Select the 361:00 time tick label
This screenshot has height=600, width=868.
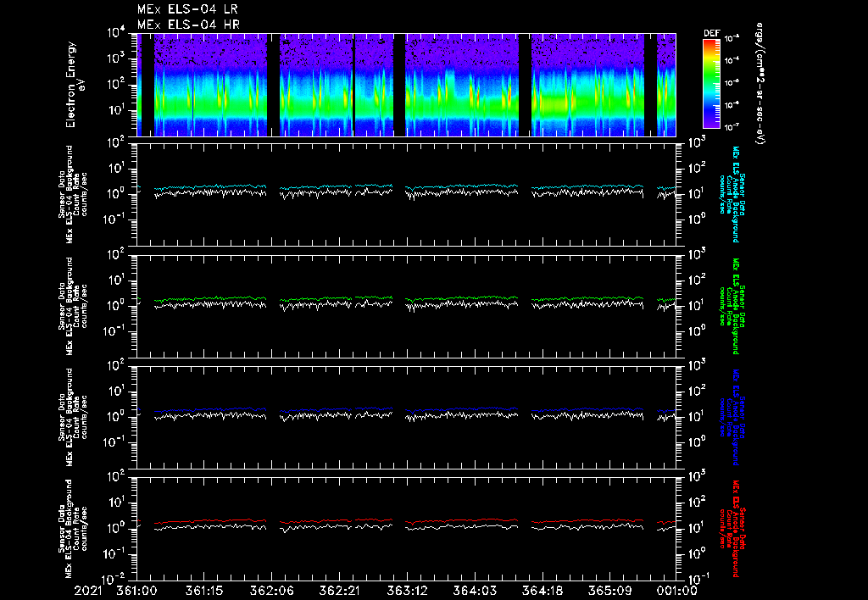pyautogui.click(x=136, y=589)
